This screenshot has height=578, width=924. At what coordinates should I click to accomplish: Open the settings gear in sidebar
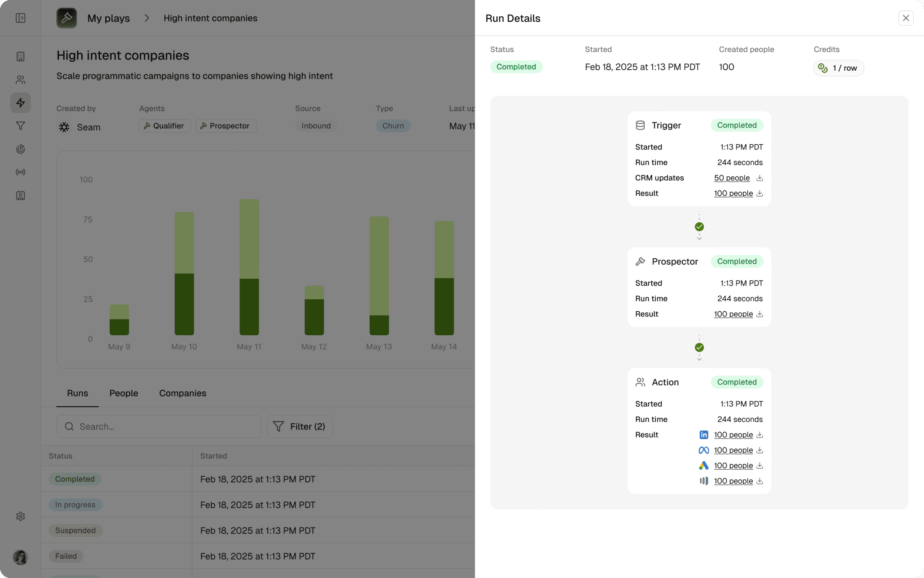tap(21, 516)
